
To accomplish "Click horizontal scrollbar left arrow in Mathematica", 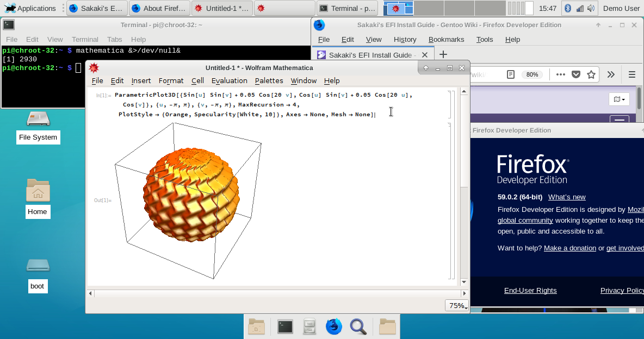I will pyautogui.click(x=90, y=293).
